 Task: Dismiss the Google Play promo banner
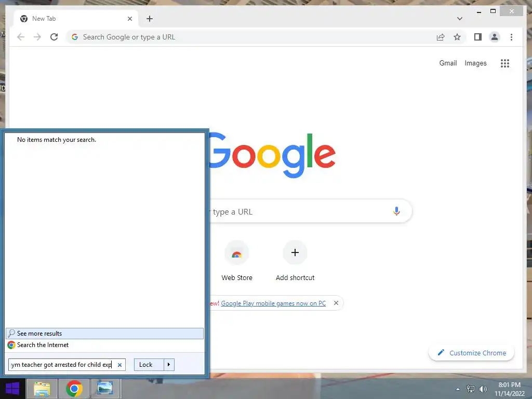[x=336, y=303]
